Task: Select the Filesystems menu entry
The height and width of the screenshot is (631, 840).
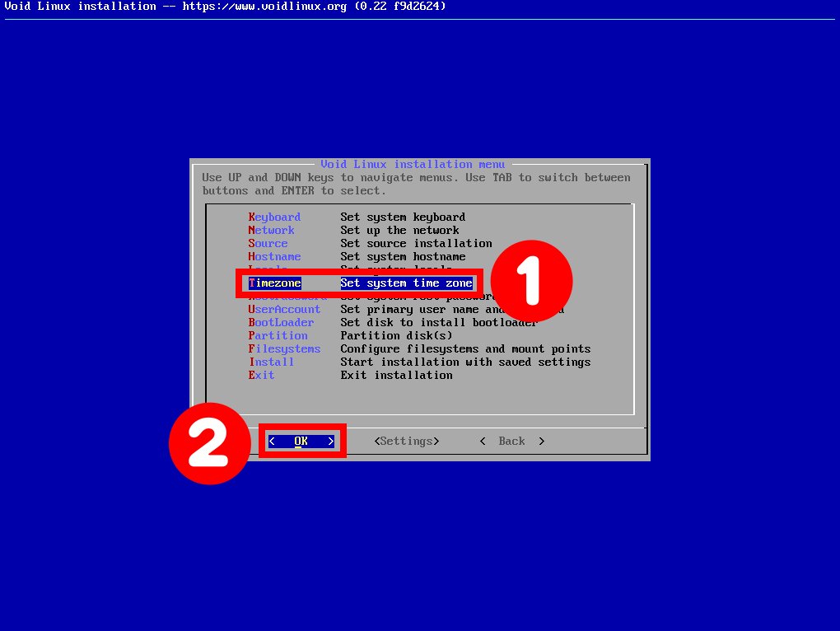Action: [284, 348]
